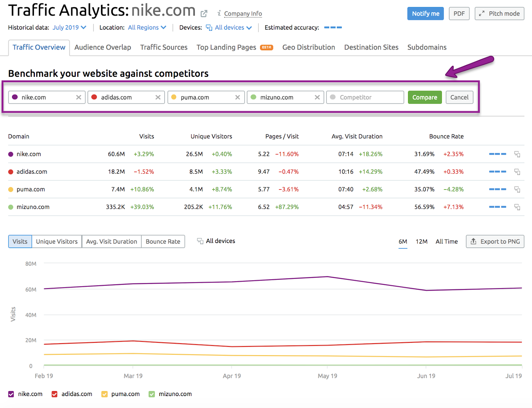Viewport: 532px width, 408px height.
Task: Click mizuno.com domain in the table
Action: (33, 207)
